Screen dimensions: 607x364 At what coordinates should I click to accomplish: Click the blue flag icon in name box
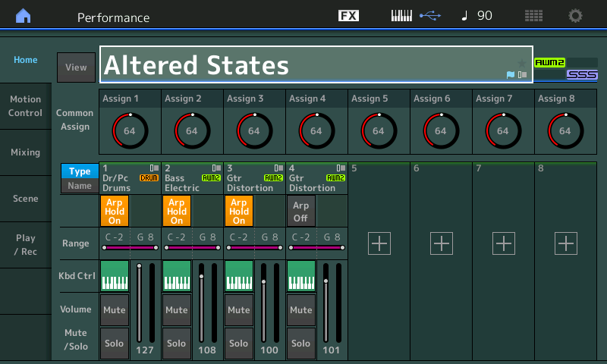click(511, 75)
